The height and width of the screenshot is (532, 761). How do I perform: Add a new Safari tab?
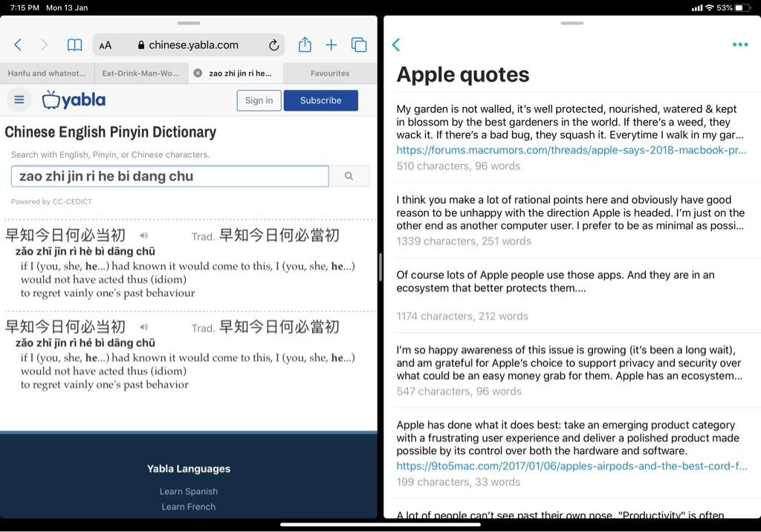pyautogui.click(x=331, y=45)
